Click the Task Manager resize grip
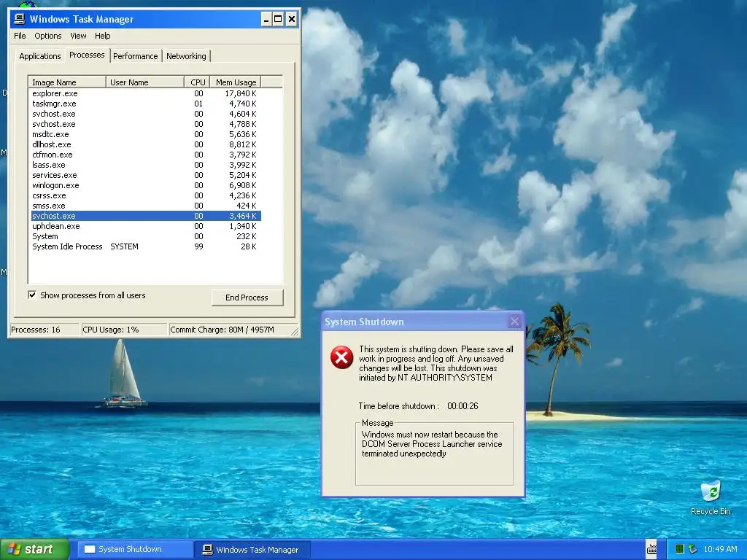This screenshot has height=560, width=747. click(295, 332)
